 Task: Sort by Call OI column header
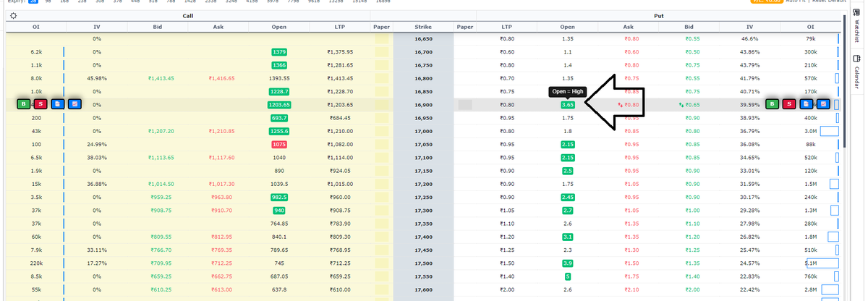tap(36, 27)
